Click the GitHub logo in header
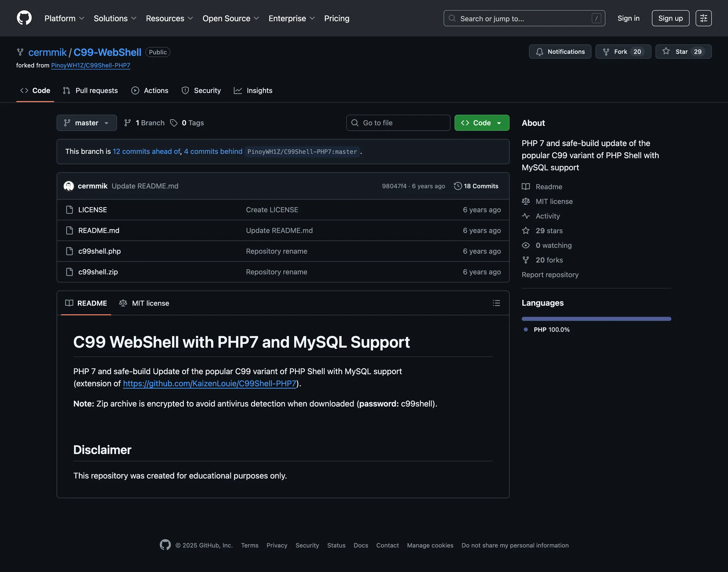 24,18
